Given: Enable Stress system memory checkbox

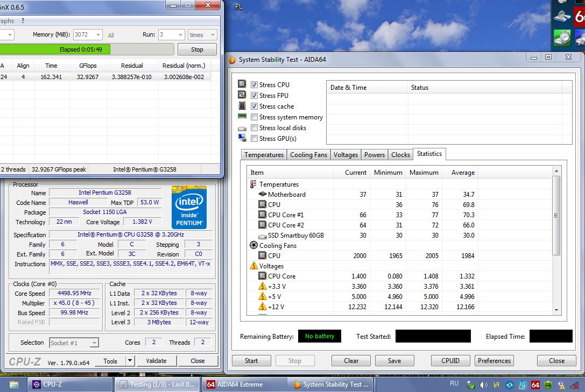Looking at the screenshot, I should pos(254,117).
